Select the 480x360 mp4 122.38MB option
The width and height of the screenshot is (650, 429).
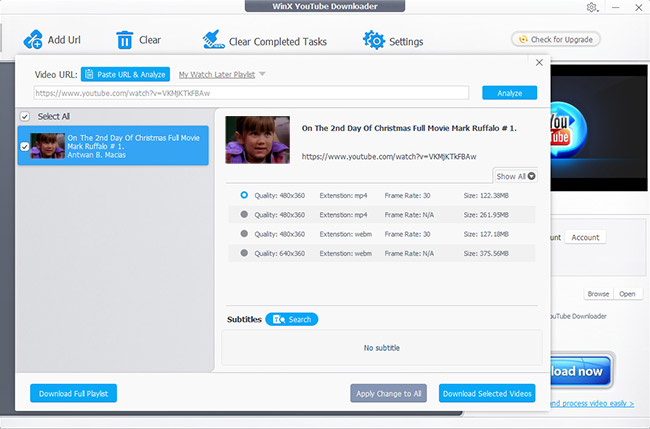tap(244, 195)
